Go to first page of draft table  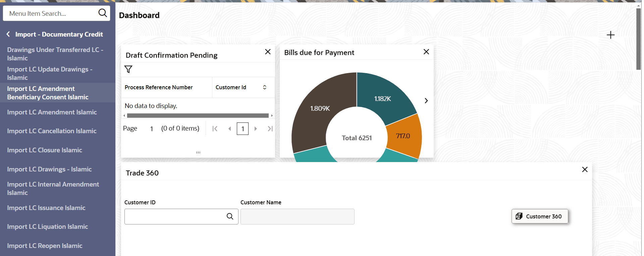coord(215,129)
